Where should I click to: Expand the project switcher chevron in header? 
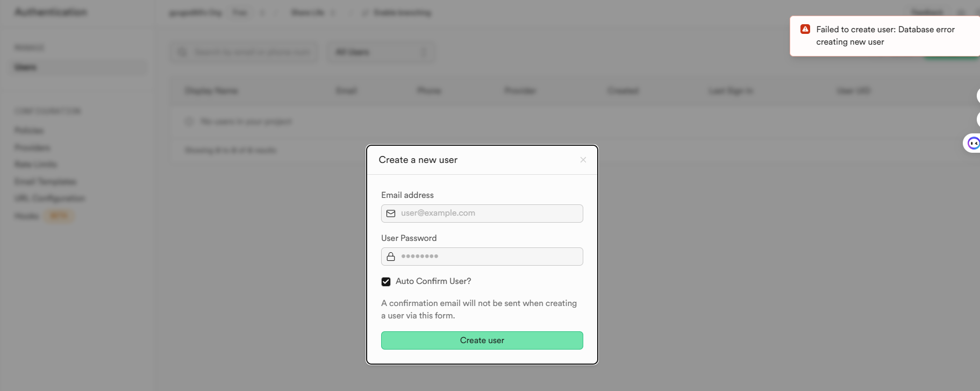point(333,12)
